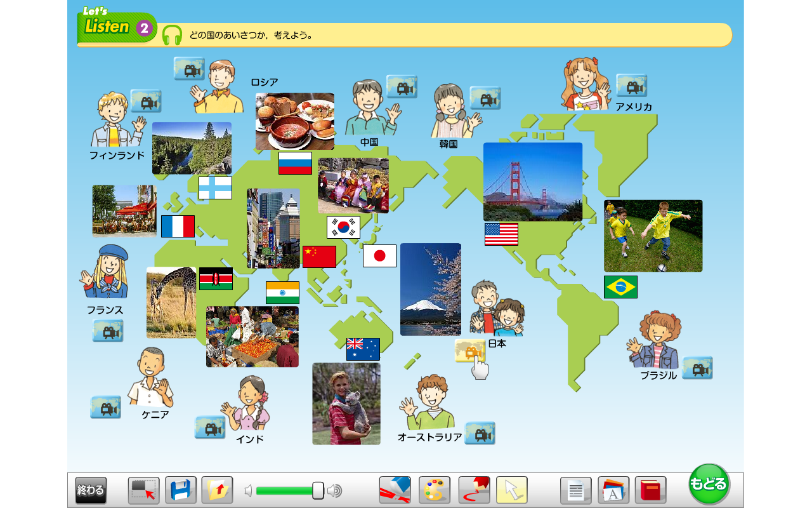
Task: Select the screen capture region tool
Action: pos(143,490)
